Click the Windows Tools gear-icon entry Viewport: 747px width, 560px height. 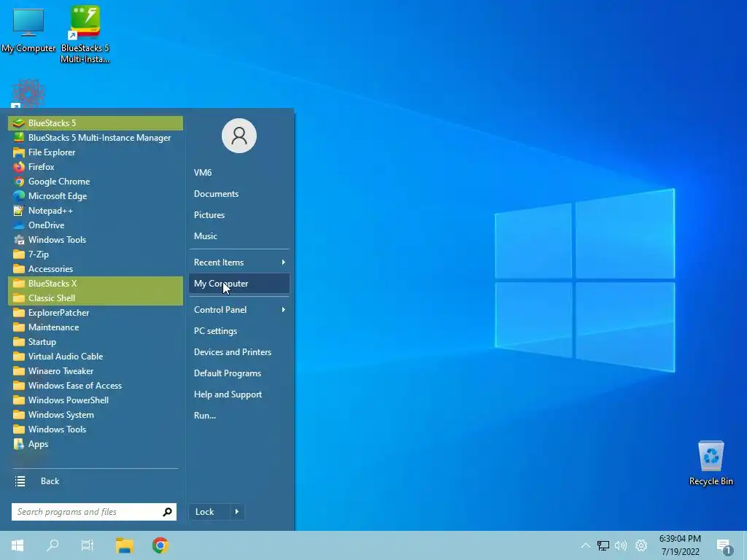(96, 239)
